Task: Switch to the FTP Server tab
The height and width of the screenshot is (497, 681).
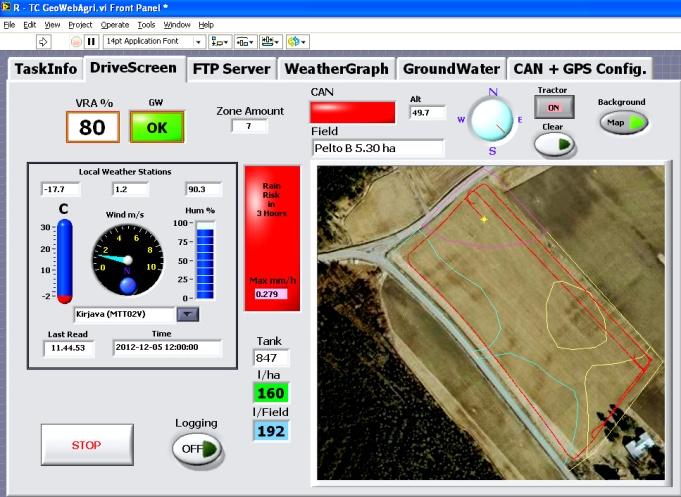Action: pyautogui.click(x=231, y=69)
